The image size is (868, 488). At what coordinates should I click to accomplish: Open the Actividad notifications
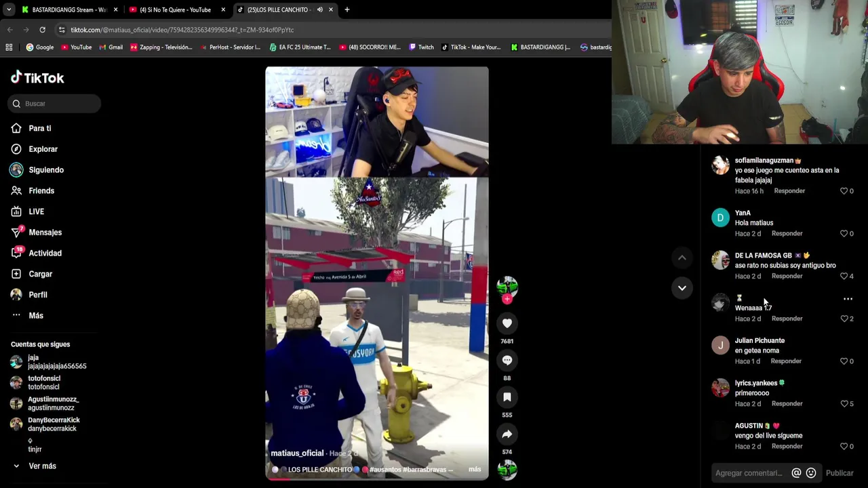coord(45,253)
